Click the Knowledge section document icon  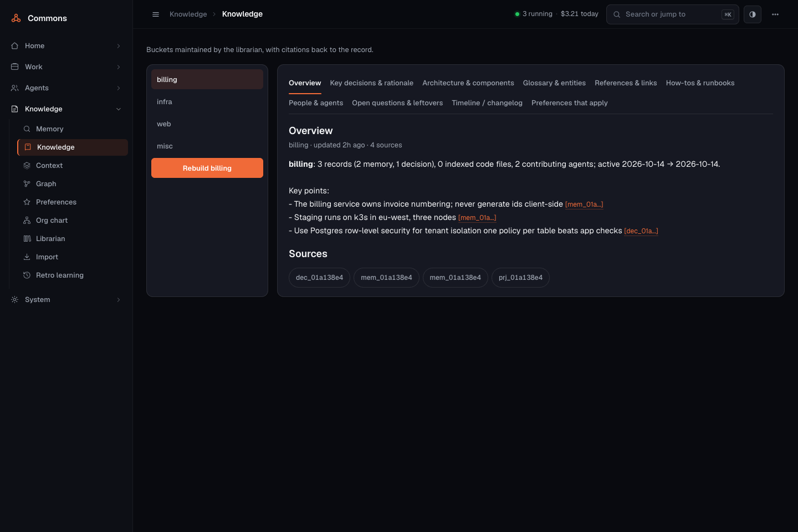point(15,109)
